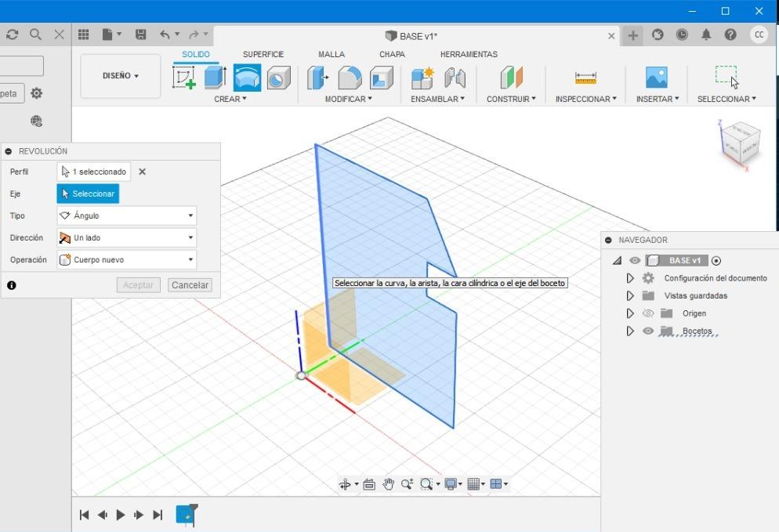Click the Perfil 1 seleccionado field
This screenshot has width=779, height=532.
[x=94, y=172]
